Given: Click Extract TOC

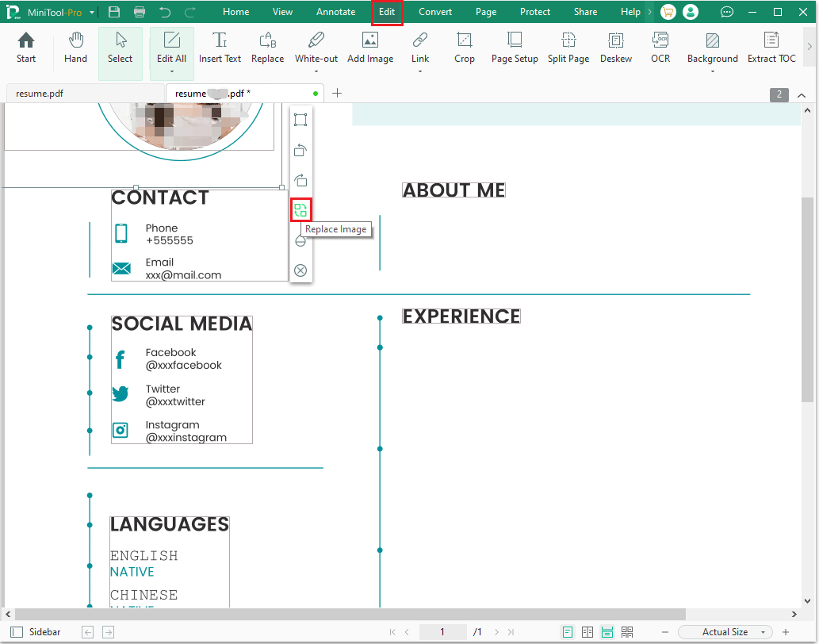Looking at the screenshot, I should click(x=771, y=48).
